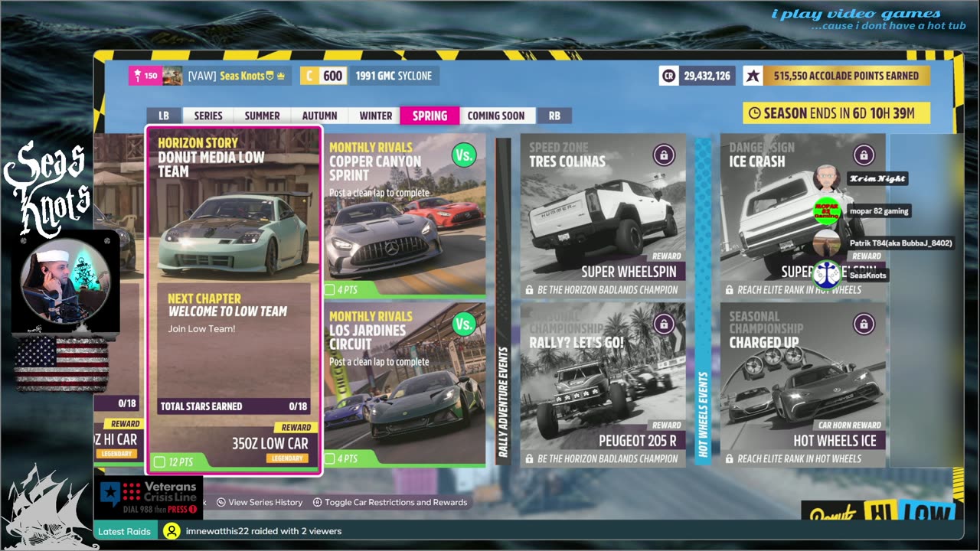This screenshot has height=551, width=980.
Task: Click the American flag image
Action: point(61,364)
